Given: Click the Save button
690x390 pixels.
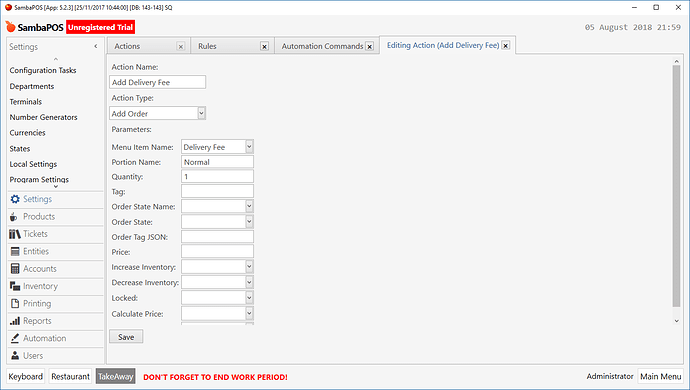Looking at the screenshot, I should click(x=126, y=337).
